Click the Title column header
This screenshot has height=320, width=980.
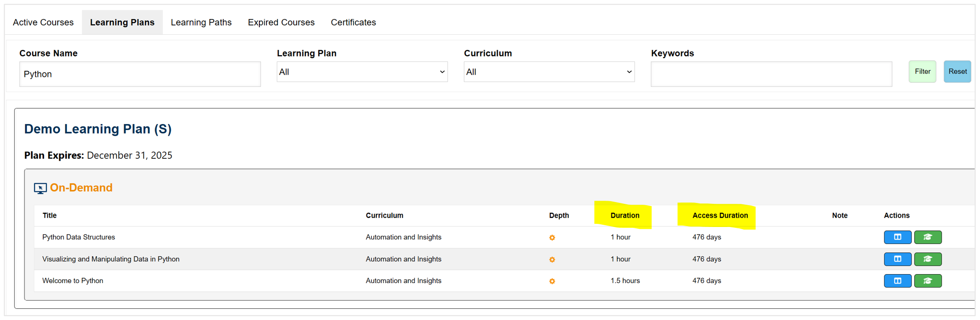point(49,215)
